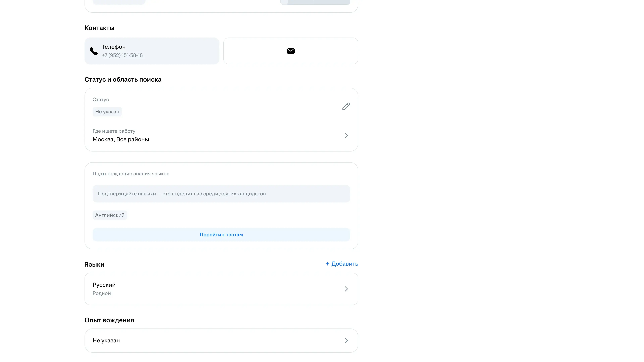The height and width of the screenshot is (362, 644).
Task: Click the email envelope icon
Action: (290, 51)
